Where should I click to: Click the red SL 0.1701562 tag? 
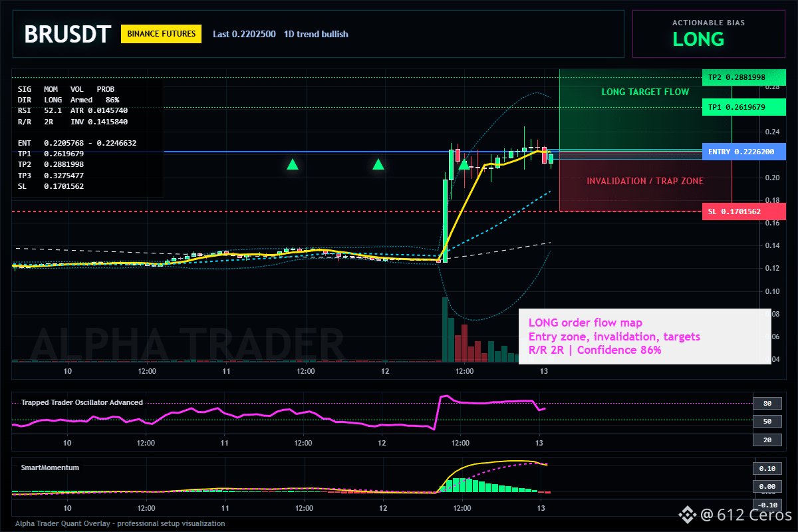[x=744, y=211]
